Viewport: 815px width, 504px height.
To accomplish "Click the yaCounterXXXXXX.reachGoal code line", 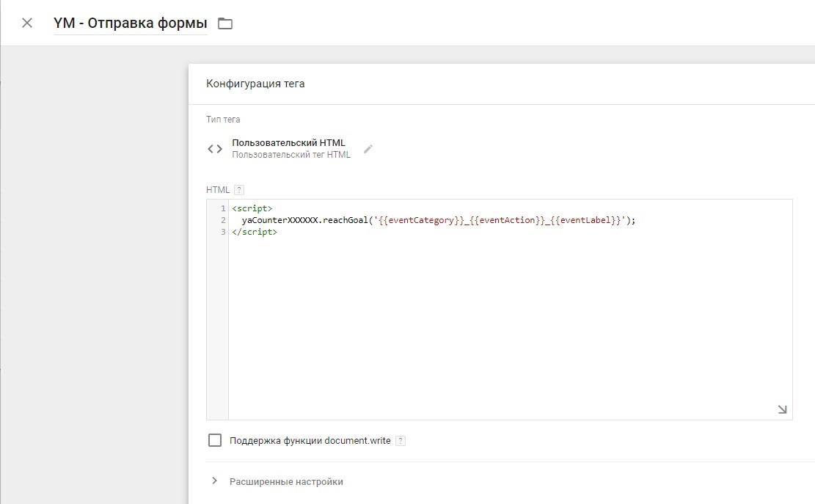I will (439, 220).
